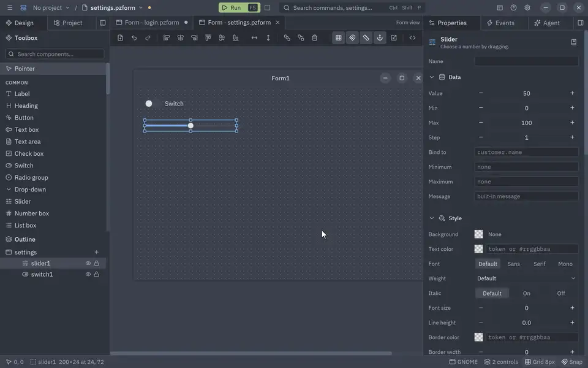Open the settings gear icon in title bar
Screen dimensions: 588x368
[x=527, y=7]
